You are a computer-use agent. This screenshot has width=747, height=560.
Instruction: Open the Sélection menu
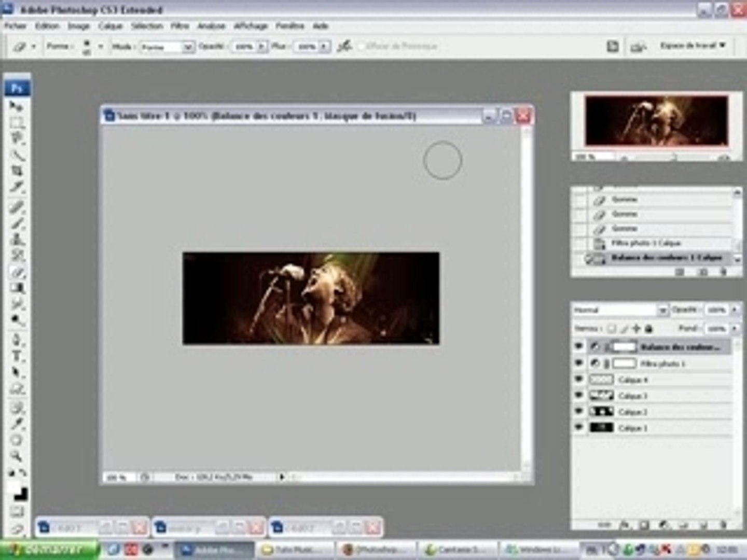(x=147, y=25)
